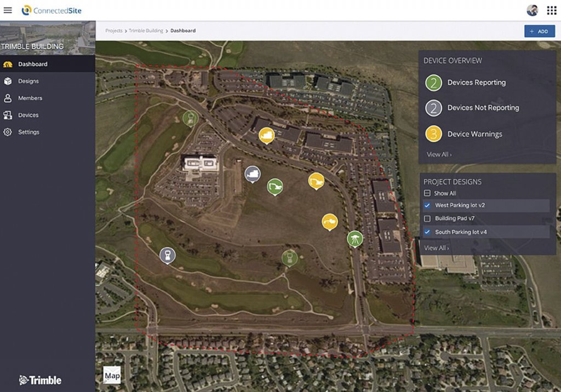Click View All under Device Overview
The height and width of the screenshot is (392, 561).
coord(439,154)
